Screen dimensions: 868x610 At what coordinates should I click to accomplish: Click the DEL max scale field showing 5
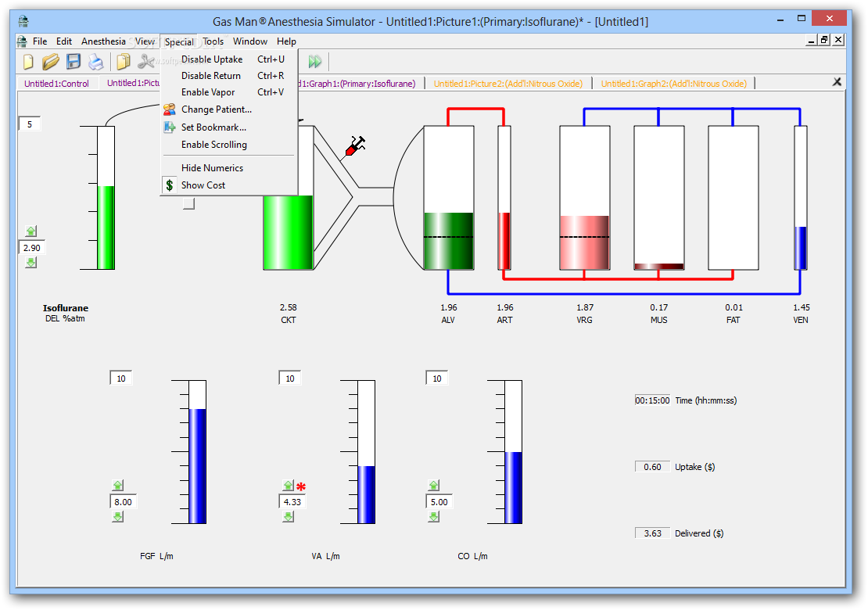point(30,124)
